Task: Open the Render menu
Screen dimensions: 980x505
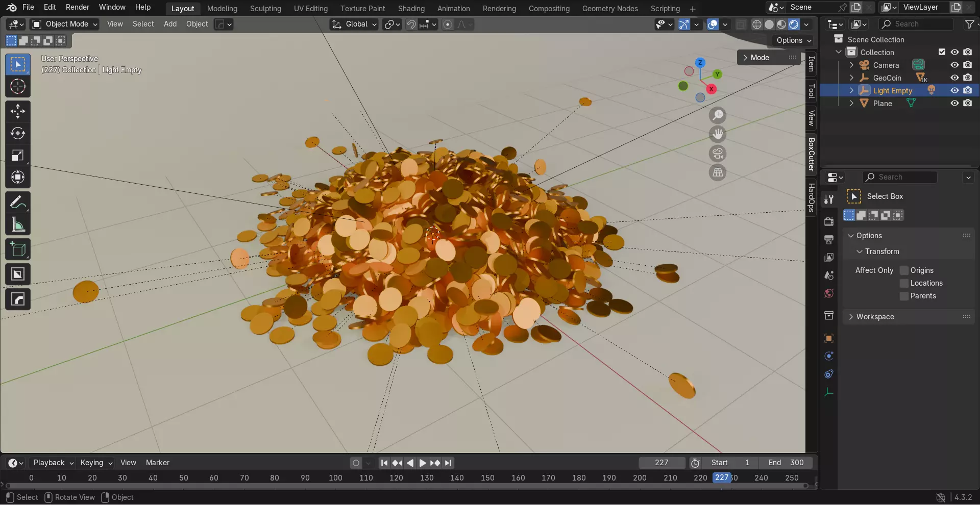Action: click(78, 7)
